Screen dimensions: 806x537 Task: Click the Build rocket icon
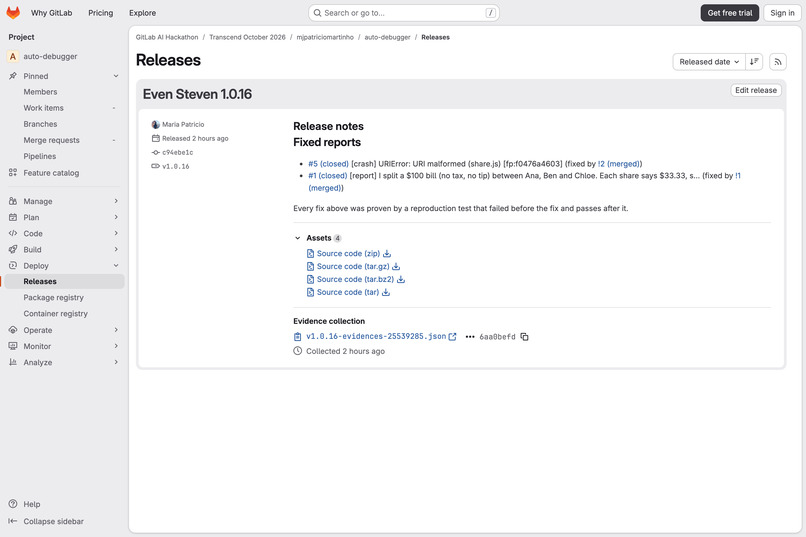13,249
